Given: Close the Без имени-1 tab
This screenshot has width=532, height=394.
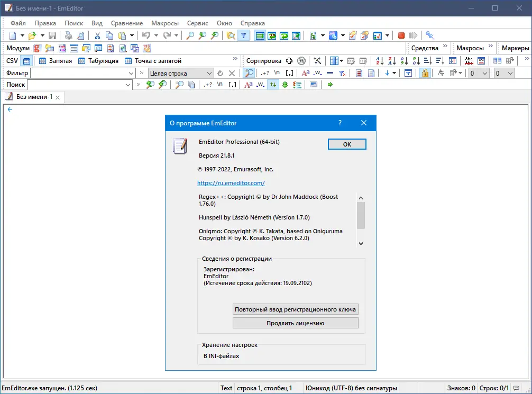Looking at the screenshot, I should pyautogui.click(x=58, y=97).
